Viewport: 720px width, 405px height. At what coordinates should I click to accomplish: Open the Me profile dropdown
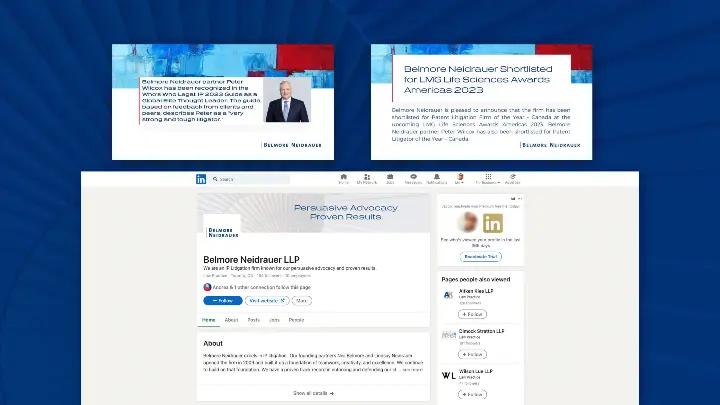pyautogui.click(x=460, y=179)
